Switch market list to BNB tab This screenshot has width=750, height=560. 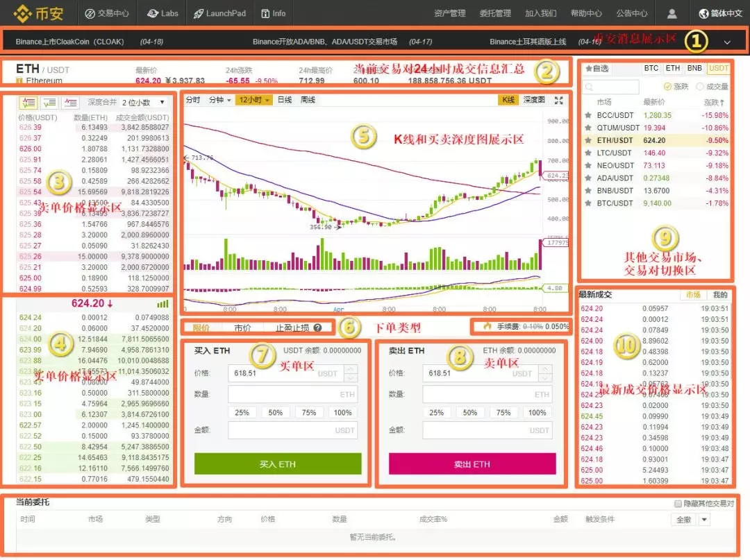click(x=694, y=68)
